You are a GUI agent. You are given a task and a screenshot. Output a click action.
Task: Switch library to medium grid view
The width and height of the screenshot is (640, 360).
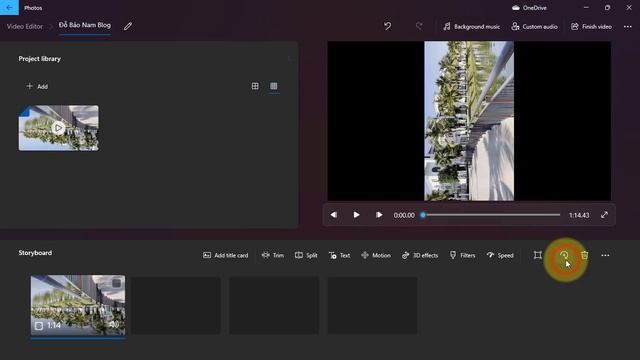coord(255,86)
